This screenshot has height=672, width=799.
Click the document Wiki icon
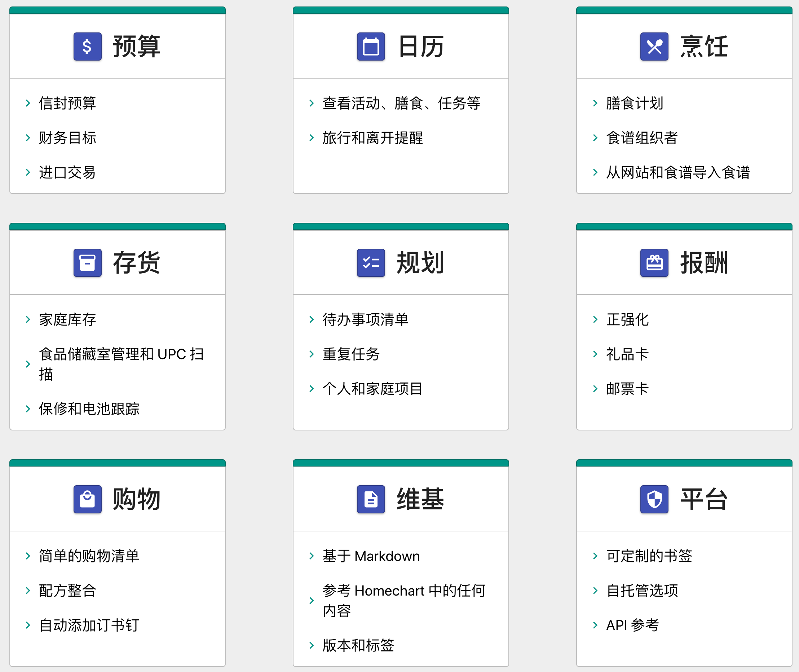point(370,499)
